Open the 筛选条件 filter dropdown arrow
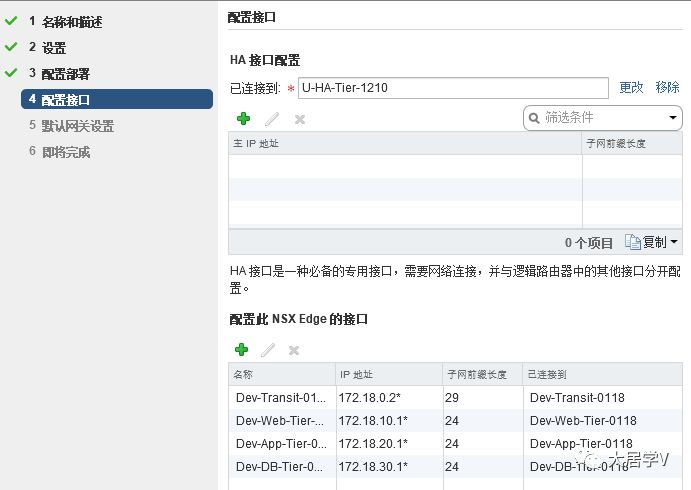 [x=672, y=118]
